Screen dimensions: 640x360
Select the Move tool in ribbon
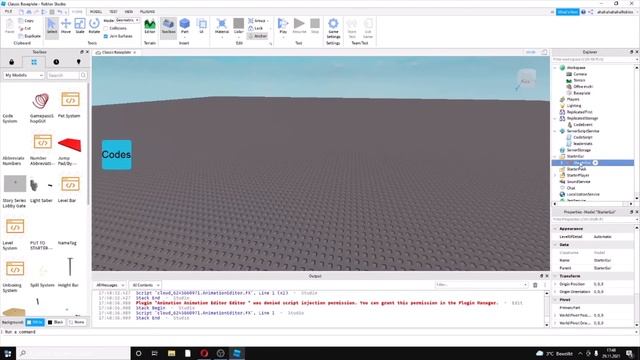[66, 27]
